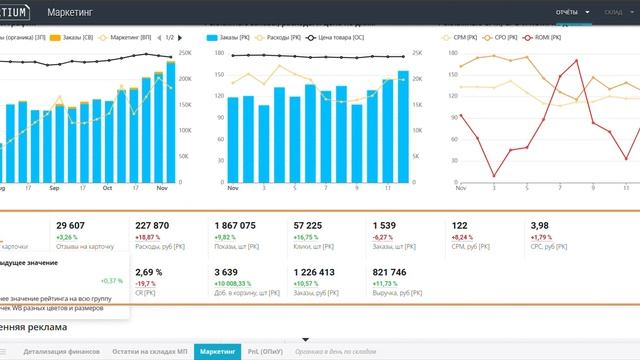Go to next legend page arrow
The height and width of the screenshot is (360, 640).
[x=180, y=38]
